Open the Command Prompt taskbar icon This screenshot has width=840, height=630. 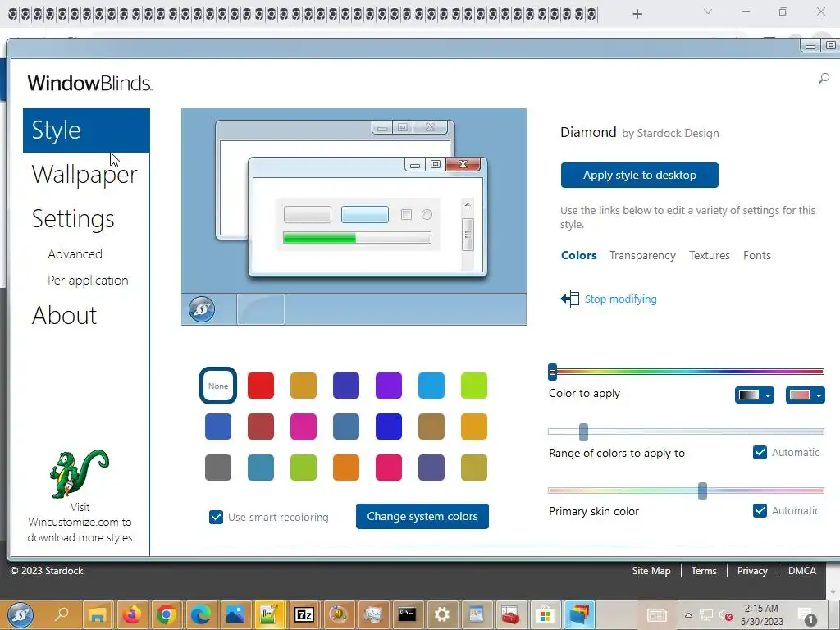(x=407, y=615)
